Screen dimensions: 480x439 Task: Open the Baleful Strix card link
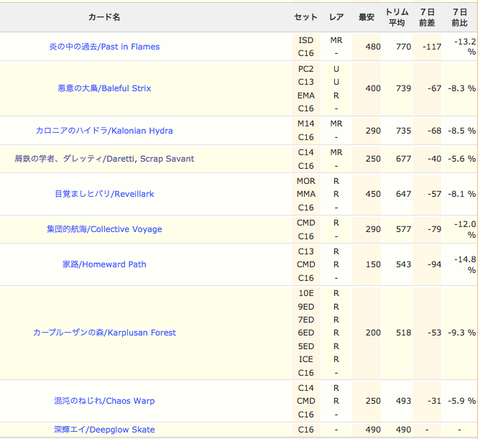104,88
